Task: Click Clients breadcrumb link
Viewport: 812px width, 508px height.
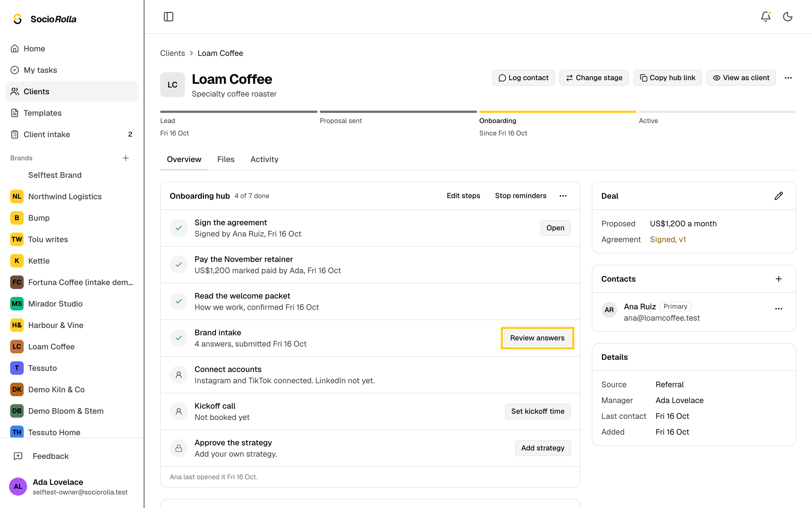Action: 173,53
